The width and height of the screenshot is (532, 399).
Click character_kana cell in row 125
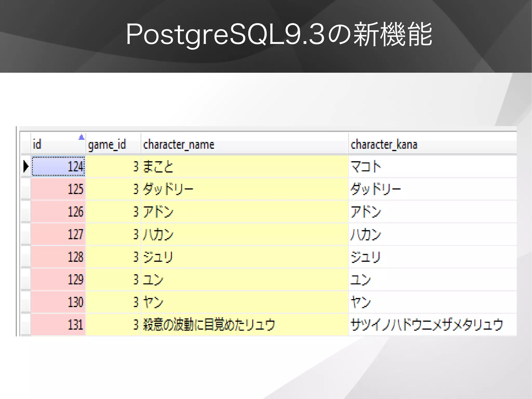[433, 189]
